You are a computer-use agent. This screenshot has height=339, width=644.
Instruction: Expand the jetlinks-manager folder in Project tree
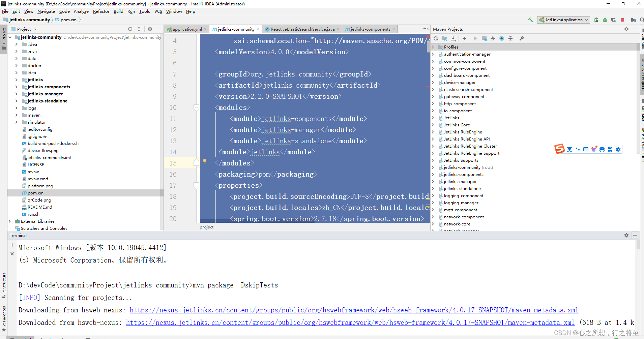point(16,94)
